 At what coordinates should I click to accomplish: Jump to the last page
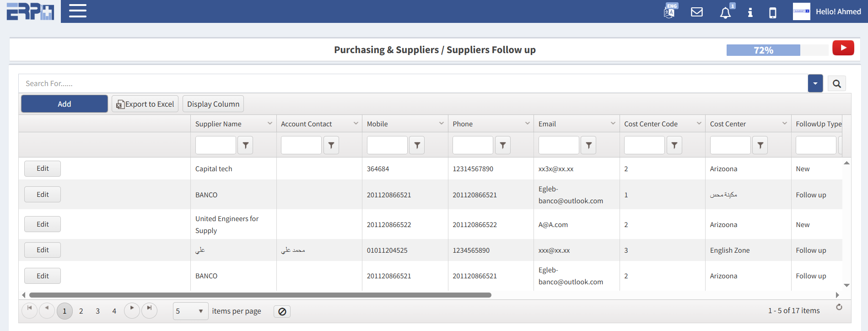(149, 309)
